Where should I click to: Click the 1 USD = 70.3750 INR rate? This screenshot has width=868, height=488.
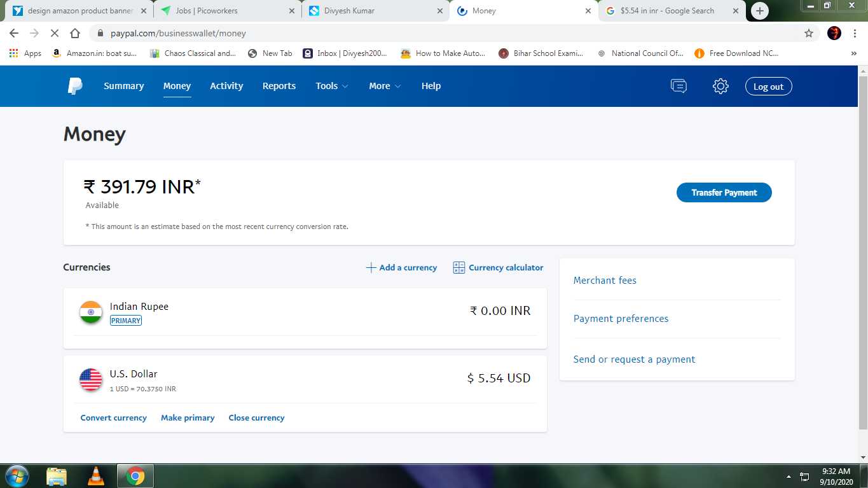(143, 389)
